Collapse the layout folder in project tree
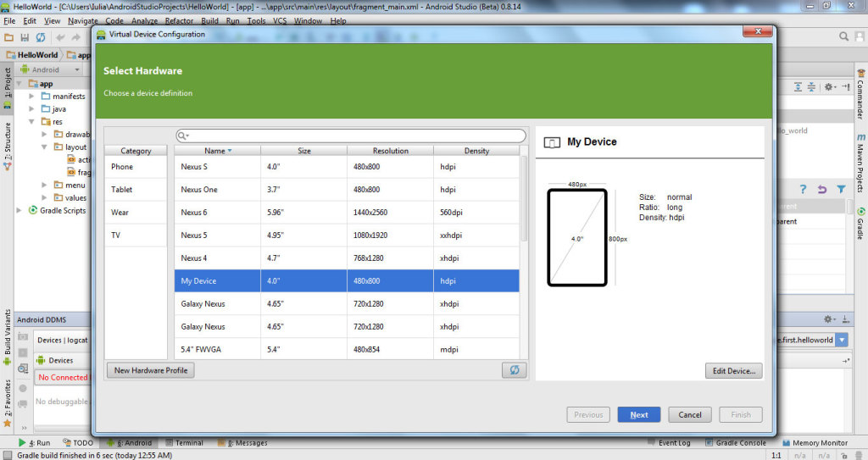Viewport: 868px width, 460px height. [x=44, y=147]
